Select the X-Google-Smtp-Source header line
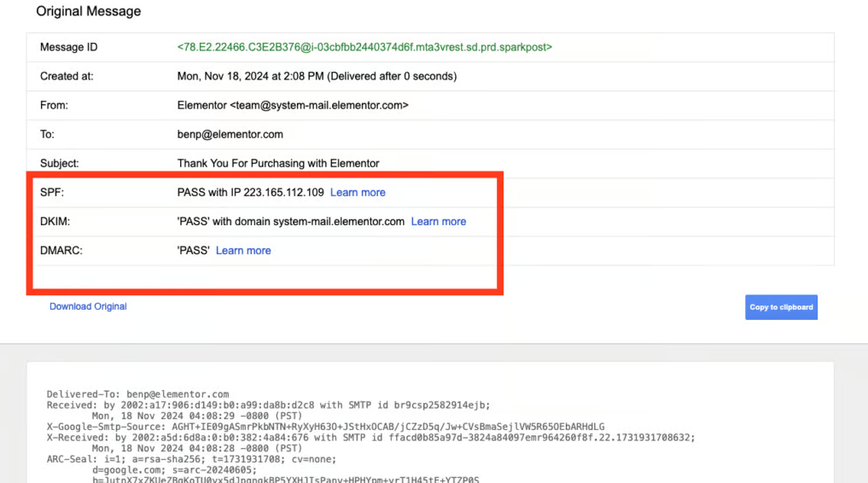Image resolution: width=868 pixels, height=483 pixels. (325, 427)
